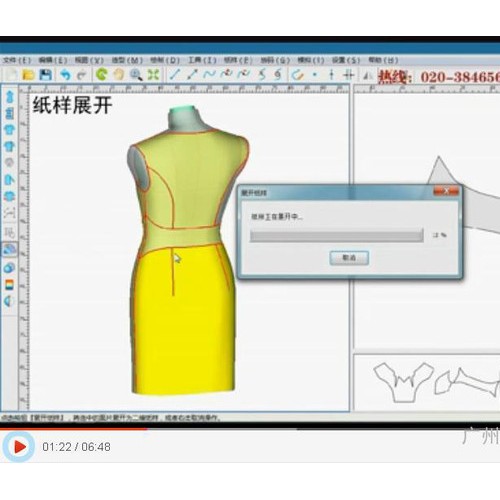500x500 pixels.
Task: Click the blue Undo arrow icon
Action: coord(66,75)
